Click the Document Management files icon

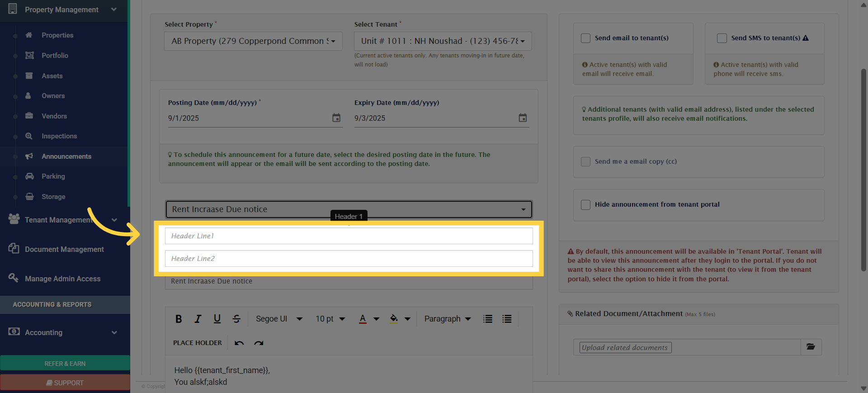pos(14,248)
